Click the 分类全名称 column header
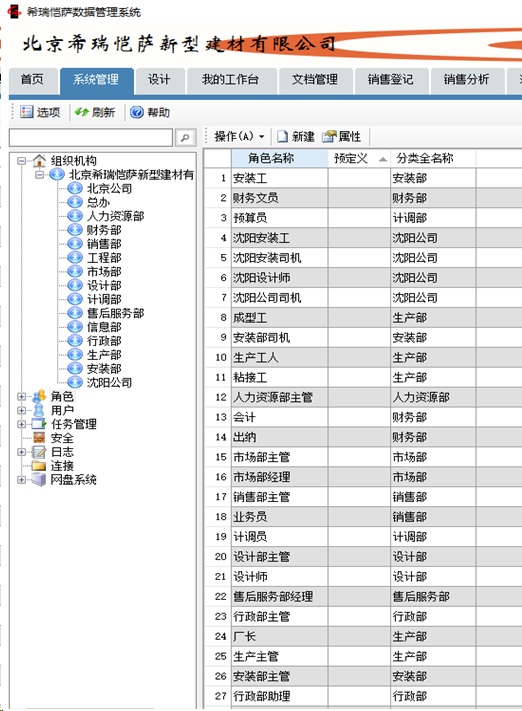522x711 pixels. [x=433, y=158]
